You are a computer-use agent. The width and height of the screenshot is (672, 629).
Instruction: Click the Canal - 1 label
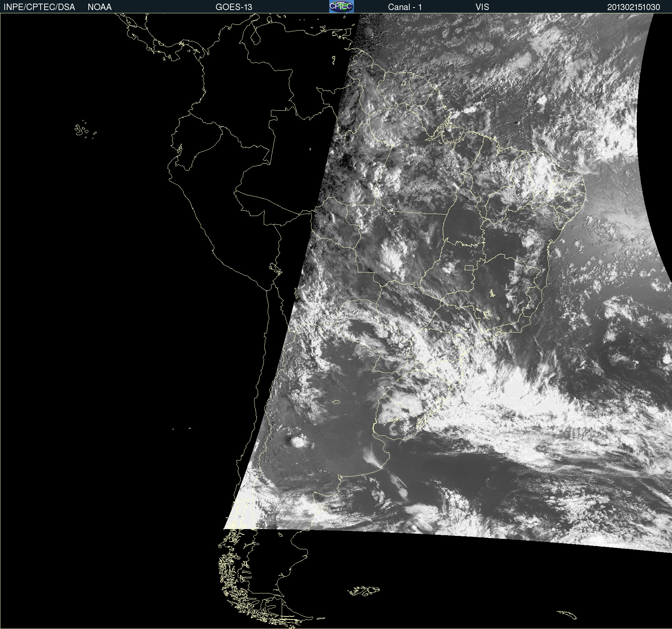(x=405, y=7)
